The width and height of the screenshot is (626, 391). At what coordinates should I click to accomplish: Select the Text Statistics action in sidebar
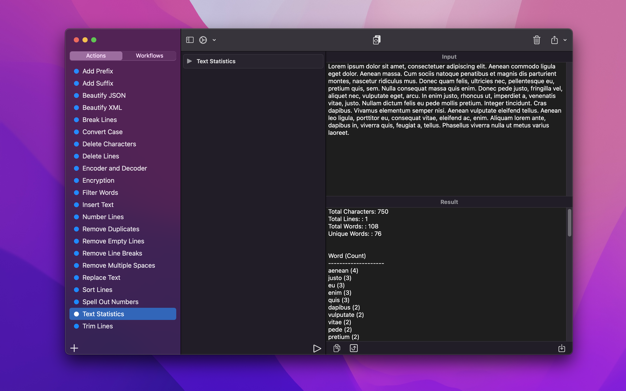[123, 314]
